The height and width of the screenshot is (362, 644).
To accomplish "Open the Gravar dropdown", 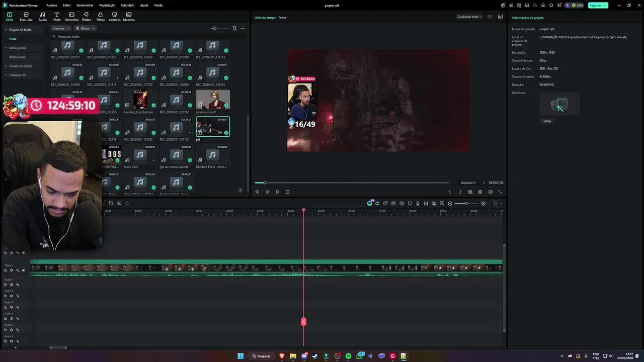I will (x=85, y=28).
